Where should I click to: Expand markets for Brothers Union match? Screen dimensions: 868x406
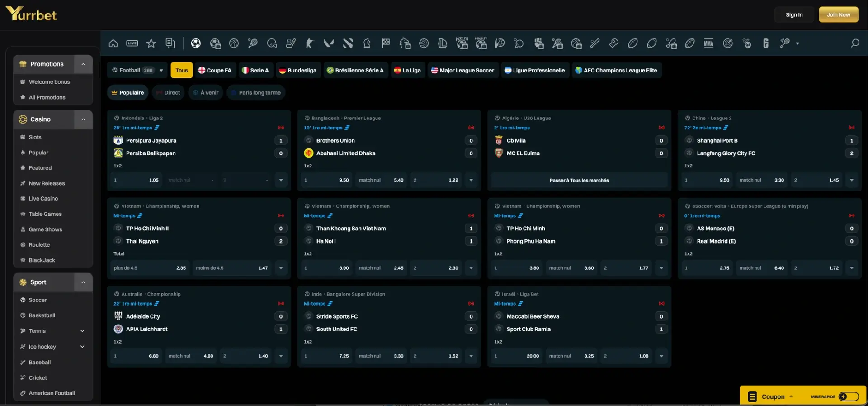point(471,180)
